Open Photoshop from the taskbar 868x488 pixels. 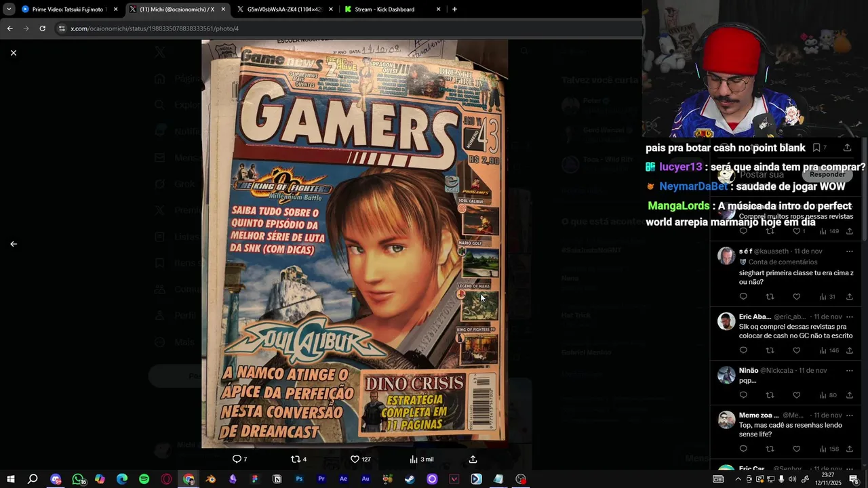coord(299,479)
